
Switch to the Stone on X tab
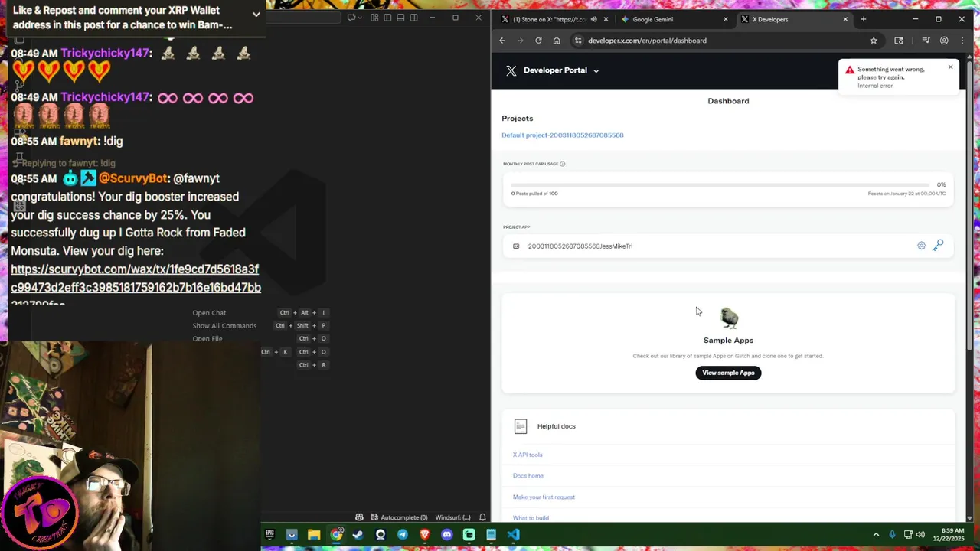(x=549, y=19)
